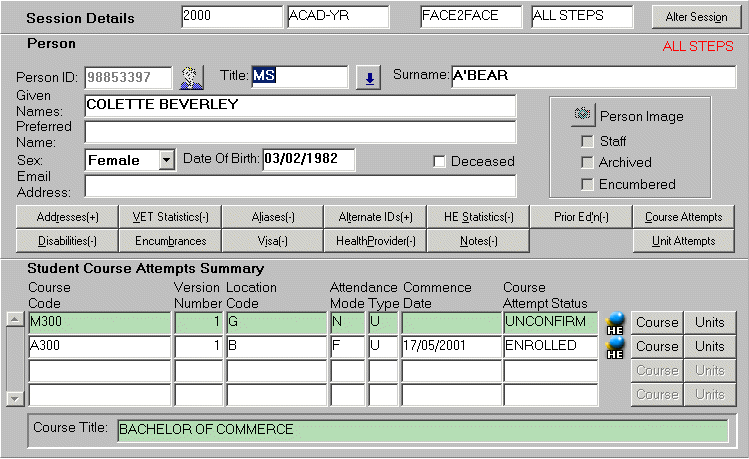Click Course button for the M300 row

[657, 321]
